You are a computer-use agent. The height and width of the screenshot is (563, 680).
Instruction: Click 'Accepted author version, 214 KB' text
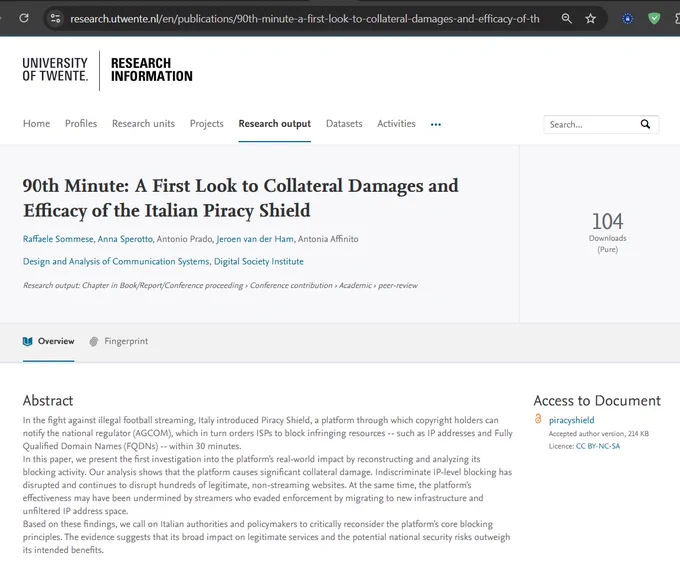tap(598, 433)
